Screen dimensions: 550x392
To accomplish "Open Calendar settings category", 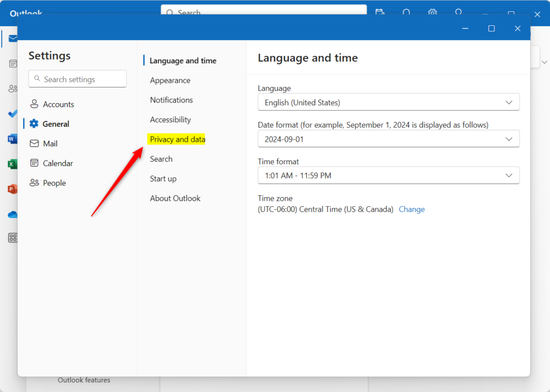I will pos(57,163).
